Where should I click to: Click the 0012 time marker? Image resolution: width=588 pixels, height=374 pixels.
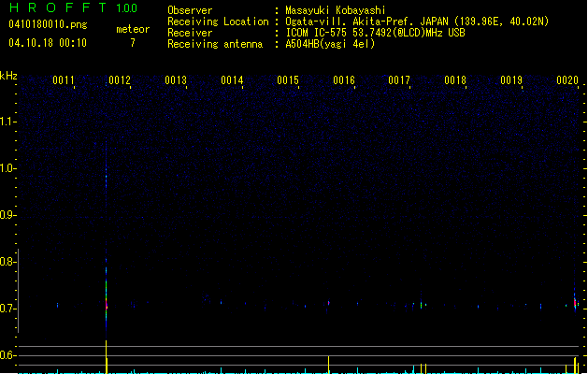click(x=120, y=80)
